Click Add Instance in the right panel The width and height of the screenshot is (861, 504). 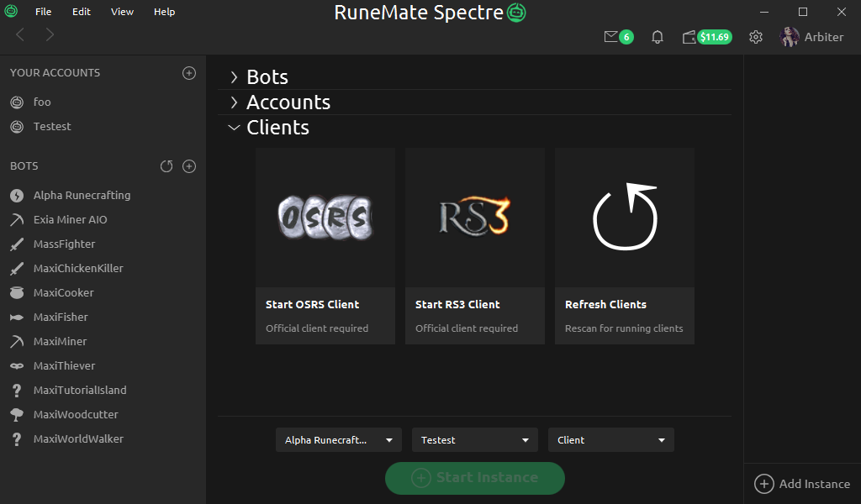click(x=802, y=484)
